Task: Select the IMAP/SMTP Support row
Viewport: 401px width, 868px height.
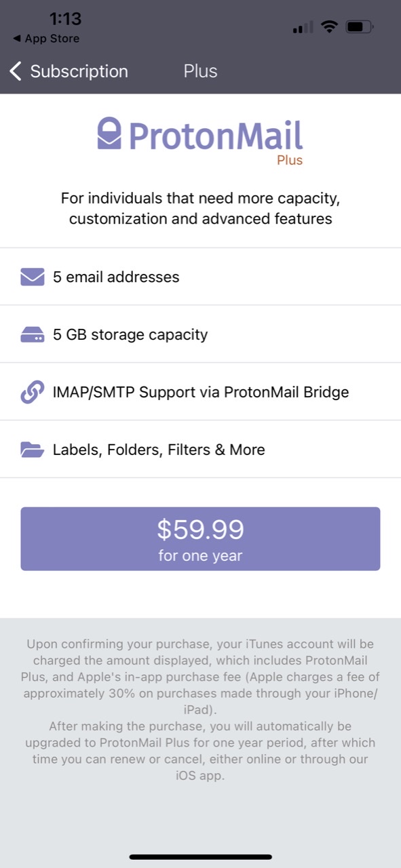Action: click(200, 391)
